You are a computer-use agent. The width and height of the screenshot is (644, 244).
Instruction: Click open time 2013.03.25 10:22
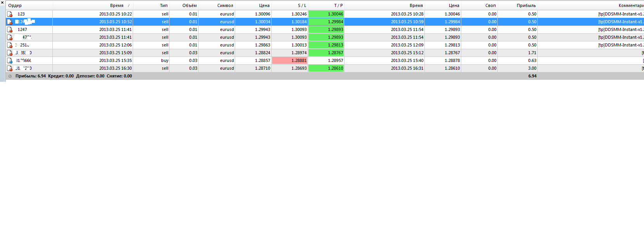point(116,14)
